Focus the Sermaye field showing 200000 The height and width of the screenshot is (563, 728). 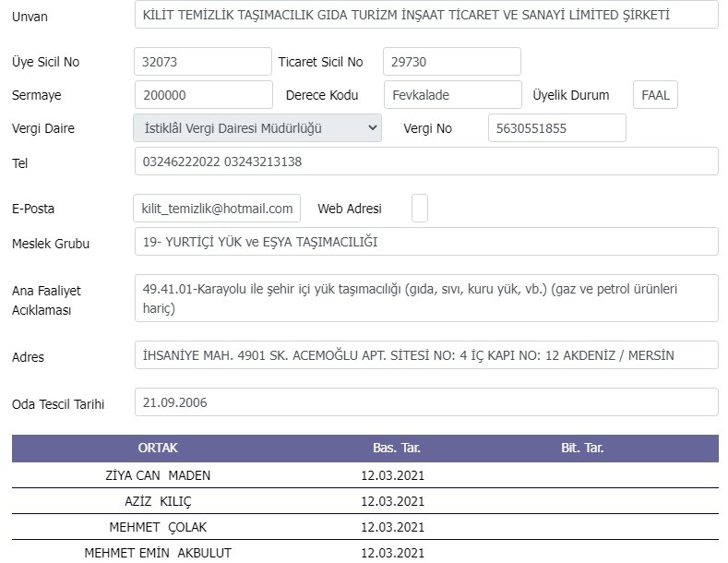pos(203,95)
